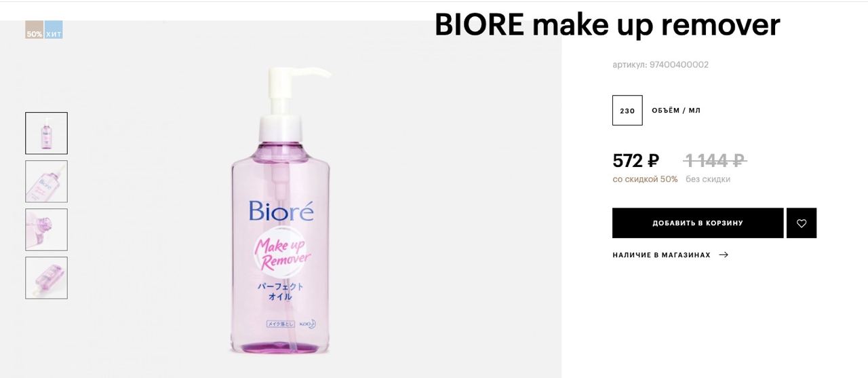
Task: Click the arrow next to Наличие в магазинах
Action: pyautogui.click(x=724, y=255)
